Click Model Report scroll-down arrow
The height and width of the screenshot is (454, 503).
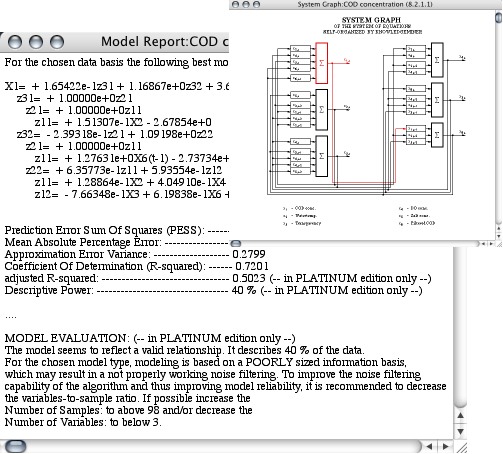[x=460, y=431]
